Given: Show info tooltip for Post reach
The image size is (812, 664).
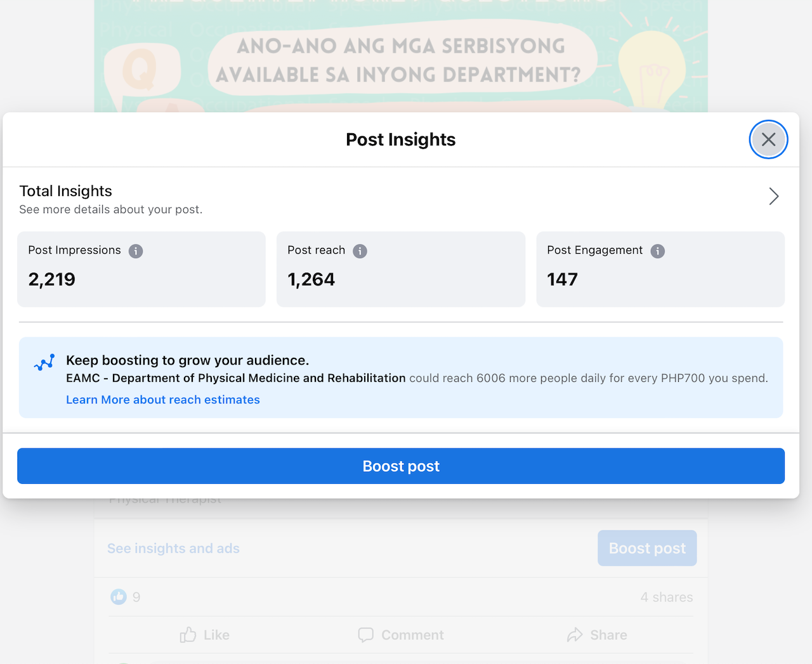Looking at the screenshot, I should (360, 251).
